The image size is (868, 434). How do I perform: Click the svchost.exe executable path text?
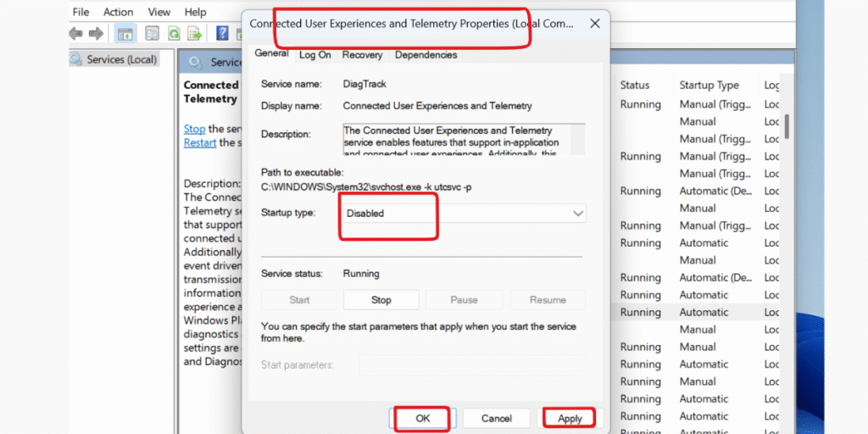click(x=366, y=187)
